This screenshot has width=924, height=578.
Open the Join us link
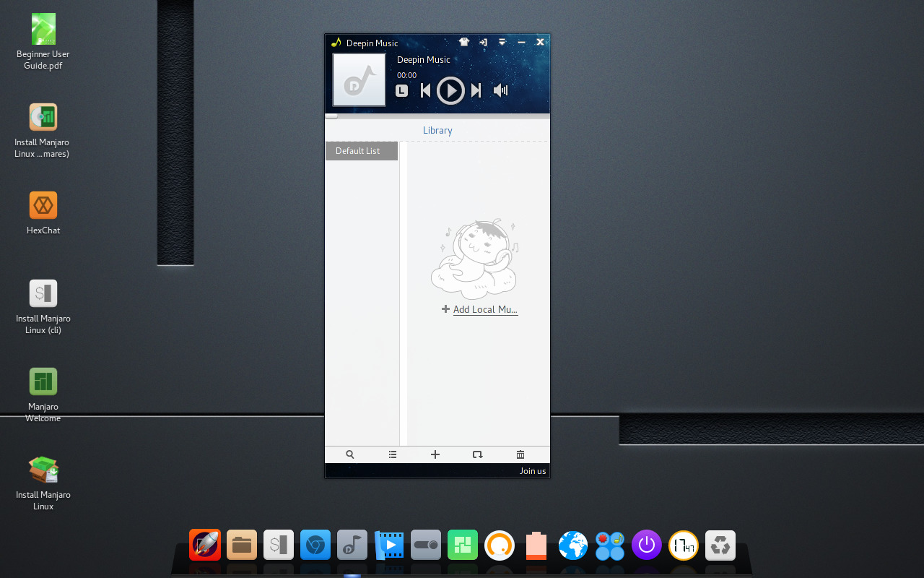533,470
